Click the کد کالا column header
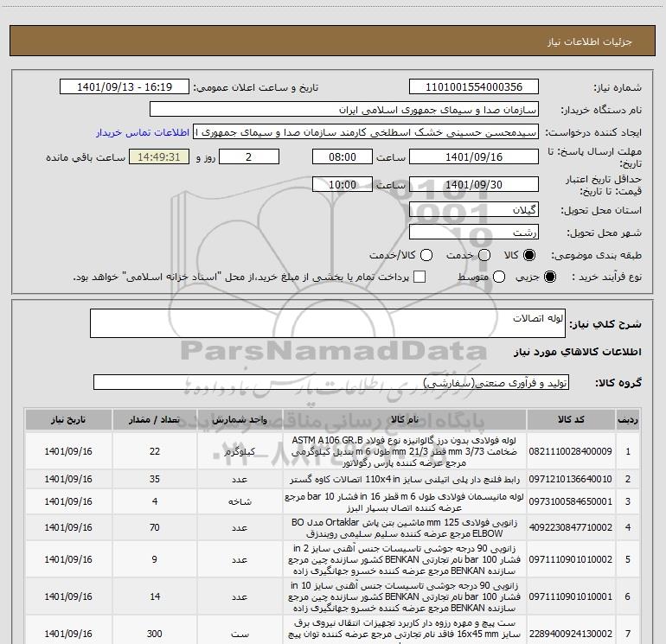This screenshot has height=644, width=666. 571,420
